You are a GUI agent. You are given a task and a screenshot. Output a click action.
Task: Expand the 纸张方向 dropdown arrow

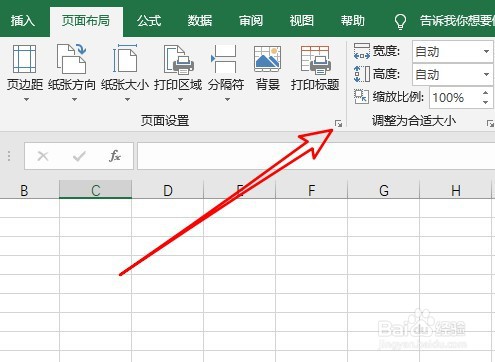tap(74, 99)
